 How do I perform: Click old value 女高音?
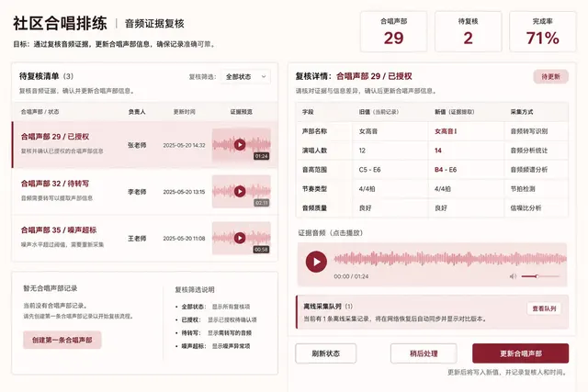(367, 131)
